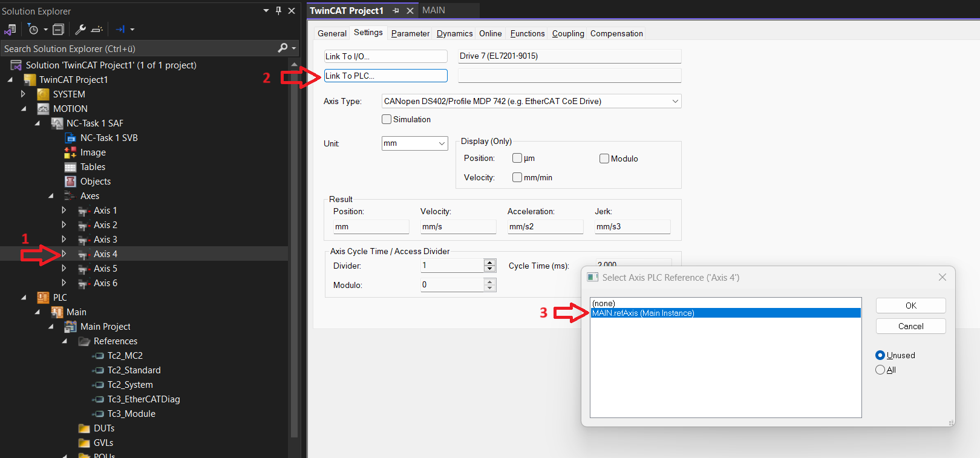
Task: Open the Solution Explorer window options dropdown arrow
Action: [266, 10]
